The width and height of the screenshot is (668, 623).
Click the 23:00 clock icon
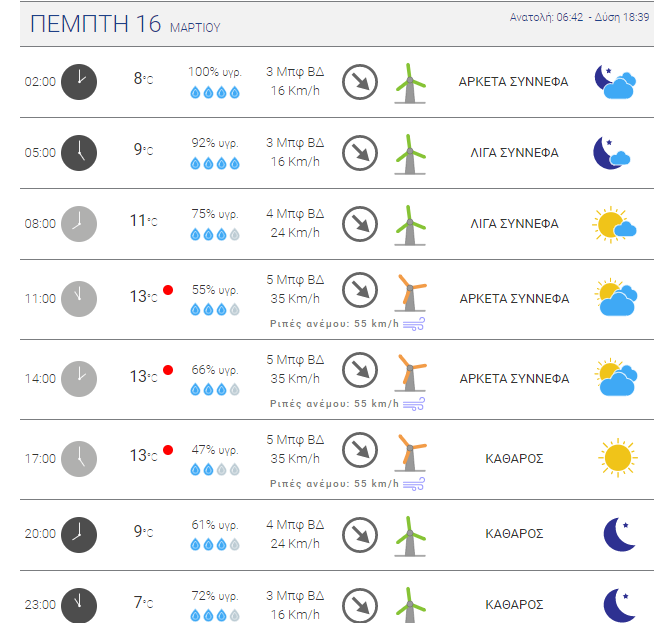(x=79, y=605)
